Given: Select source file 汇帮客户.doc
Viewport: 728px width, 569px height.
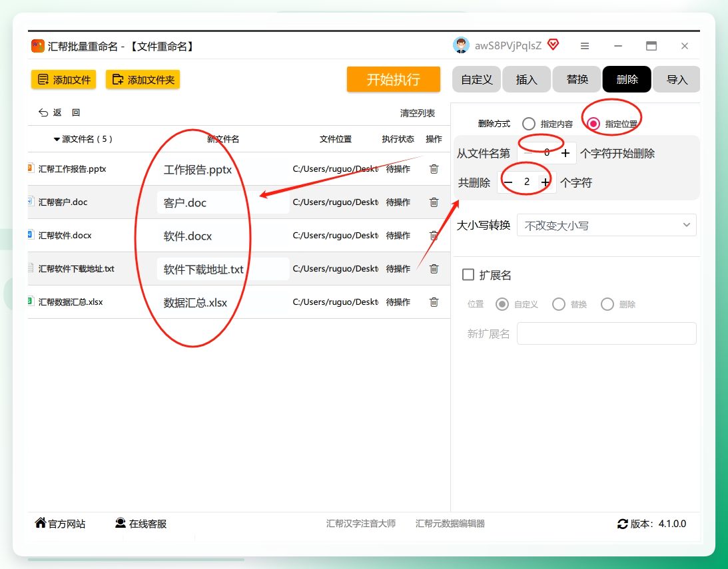Looking at the screenshot, I should 63,202.
